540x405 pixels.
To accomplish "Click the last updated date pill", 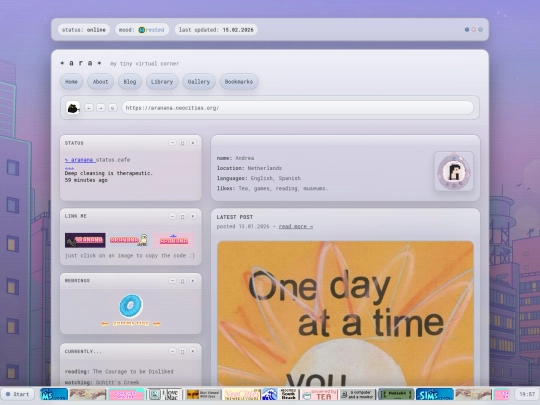I will click(216, 30).
